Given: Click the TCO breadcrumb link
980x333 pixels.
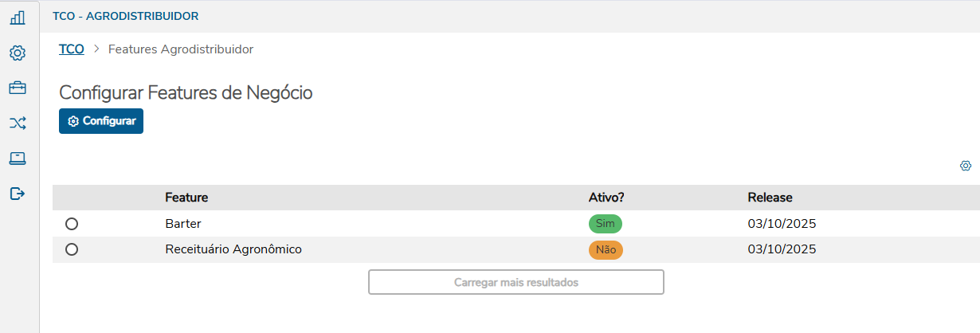Looking at the screenshot, I should [x=72, y=49].
